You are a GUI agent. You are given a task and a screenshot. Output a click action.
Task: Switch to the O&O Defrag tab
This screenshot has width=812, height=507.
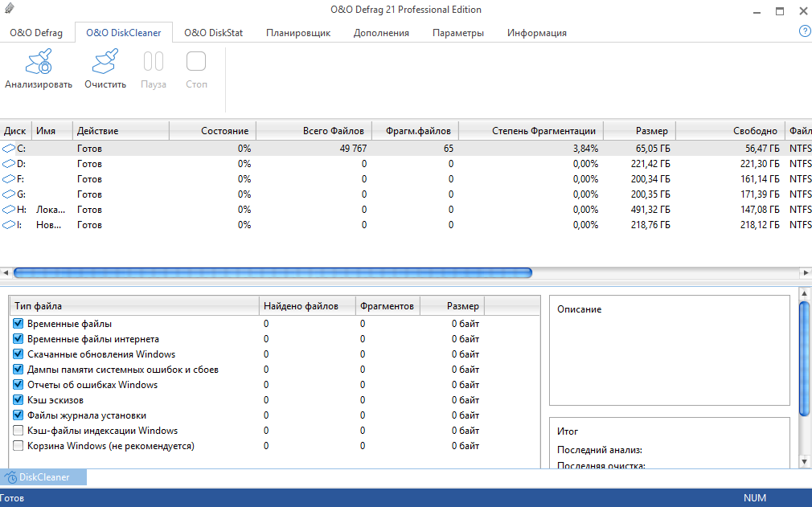tap(36, 33)
